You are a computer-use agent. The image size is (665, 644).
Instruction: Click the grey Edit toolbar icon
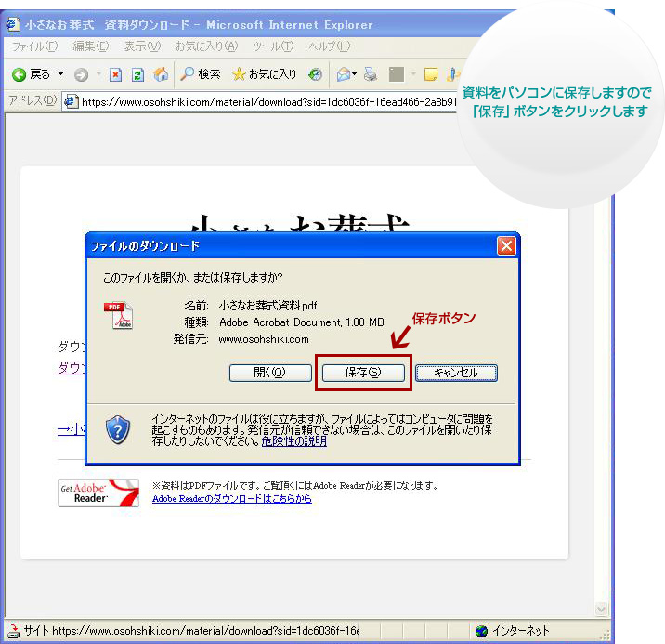pos(396,74)
